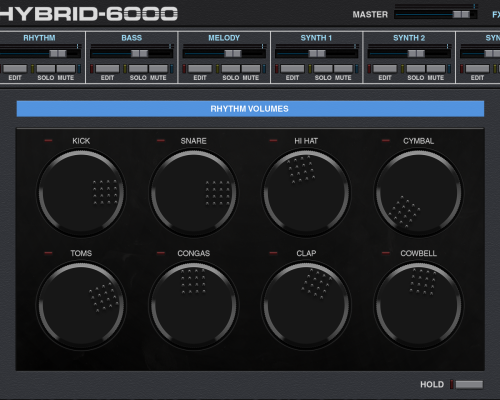
Task: Click the SYNTH 2 channel volume fader
Action: (416, 53)
